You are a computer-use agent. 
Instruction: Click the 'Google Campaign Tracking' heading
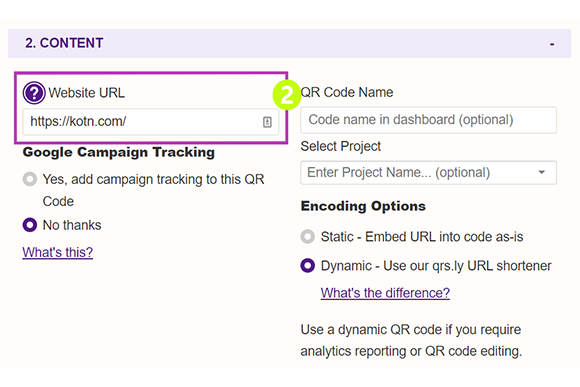pyautogui.click(x=119, y=152)
